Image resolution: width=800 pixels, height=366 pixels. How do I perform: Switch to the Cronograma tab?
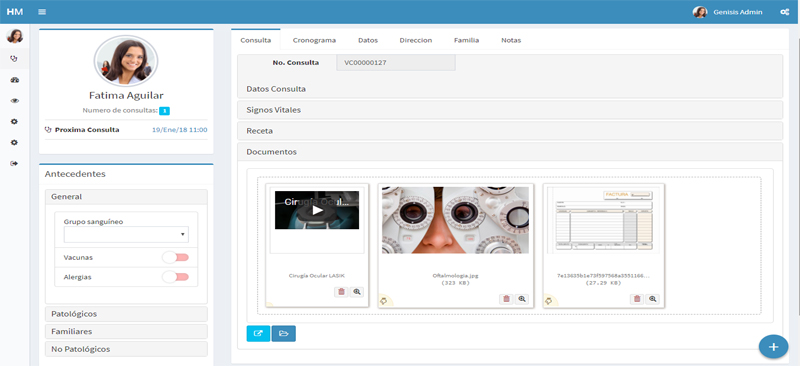tap(314, 40)
